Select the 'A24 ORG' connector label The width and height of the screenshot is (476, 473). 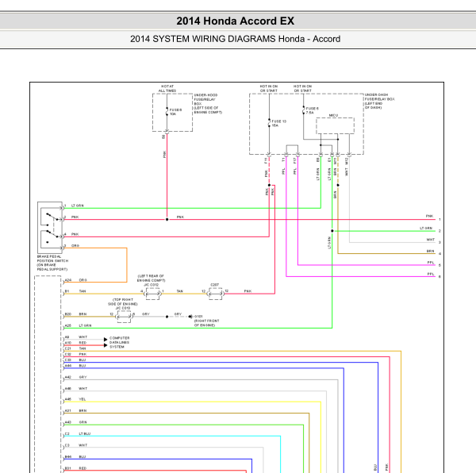(76, 280)
